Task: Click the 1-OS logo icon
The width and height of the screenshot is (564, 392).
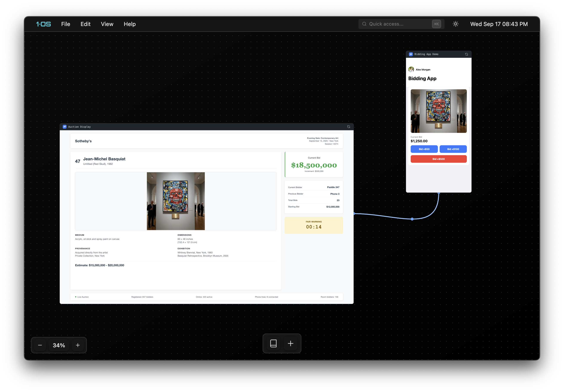Action: (43, 24)
